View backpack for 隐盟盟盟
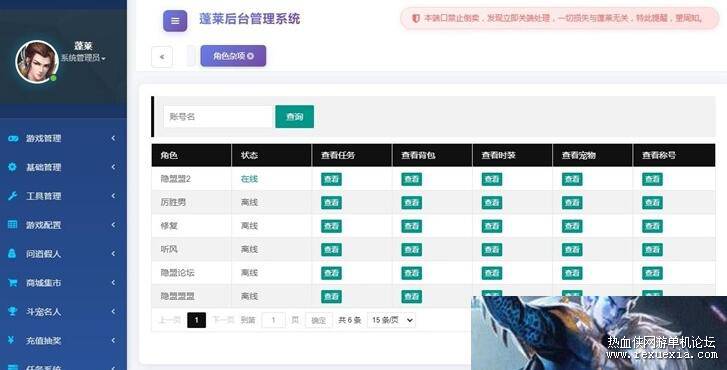The height and width of the screenshot is (370, 727). point(411,296)
